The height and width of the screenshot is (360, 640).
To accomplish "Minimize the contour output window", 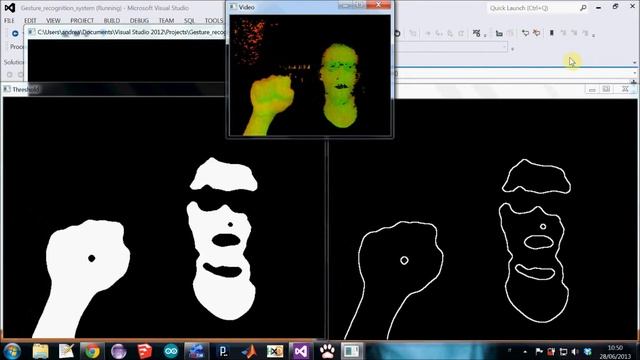I will (x=592, y=89).
